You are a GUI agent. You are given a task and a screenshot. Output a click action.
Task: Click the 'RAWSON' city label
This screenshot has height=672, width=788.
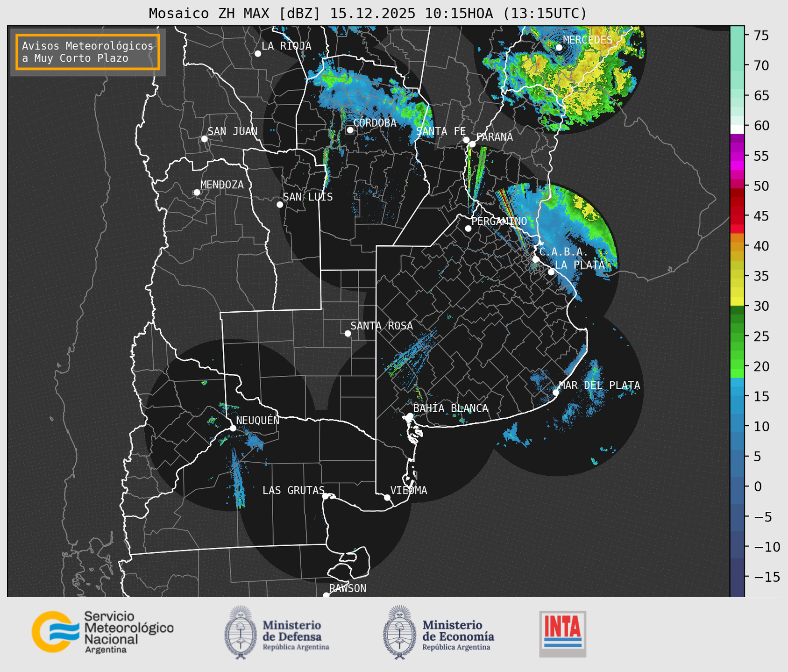(x=348, y=588)
